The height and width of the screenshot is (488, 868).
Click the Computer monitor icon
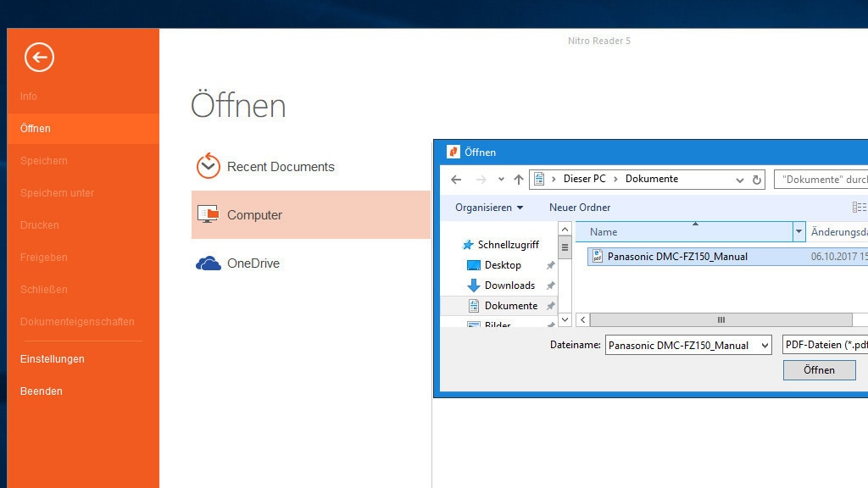(x=208, y=215)
